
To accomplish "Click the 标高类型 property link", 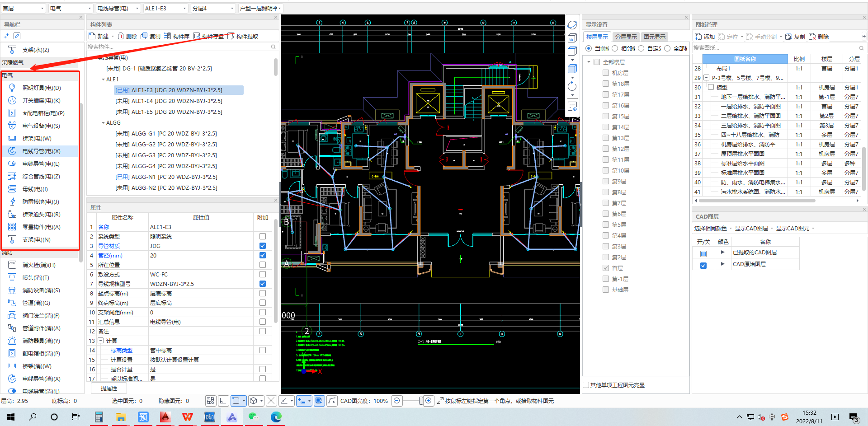I will click(122, 350).
